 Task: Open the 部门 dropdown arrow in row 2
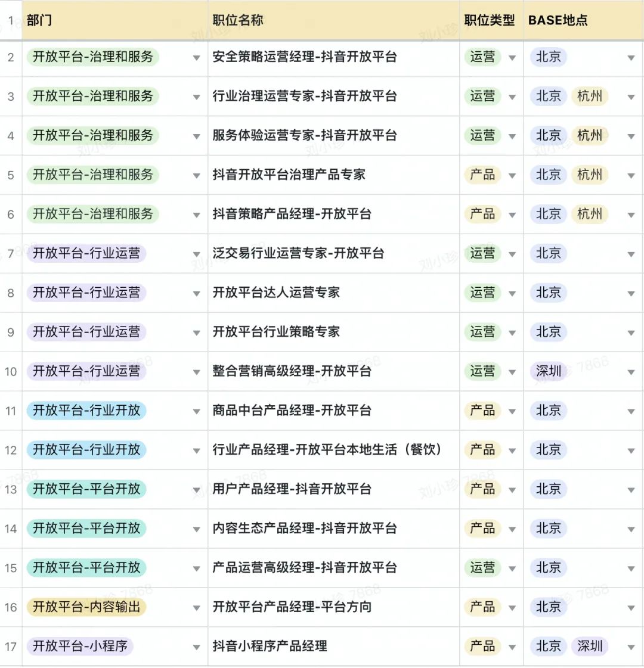(x=196, y=58)
